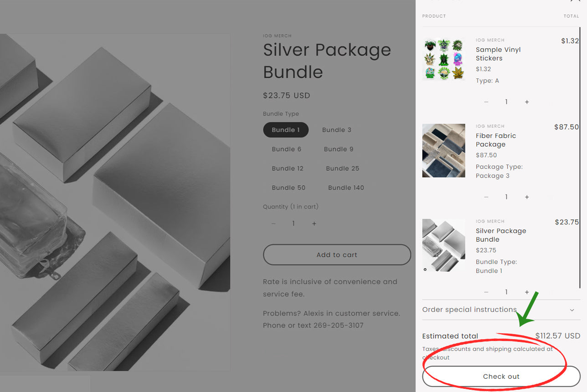The image size is (587, 392).
Task: Select Bundle 12 option
Action: point(288,168)
